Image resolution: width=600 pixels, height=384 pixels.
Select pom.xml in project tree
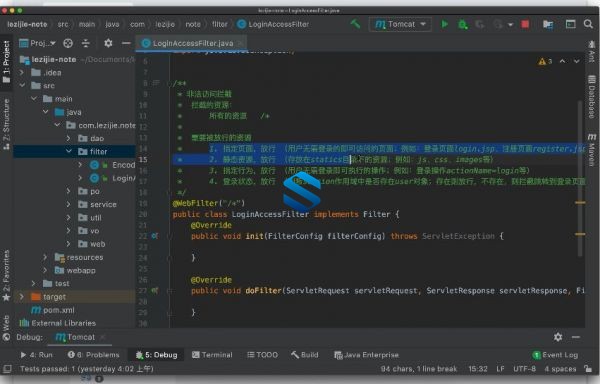[53, 310]
